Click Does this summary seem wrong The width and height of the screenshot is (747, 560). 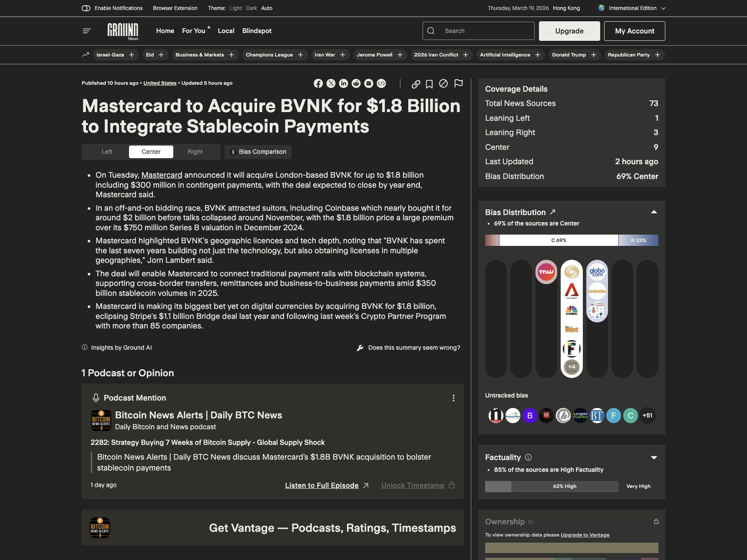click(408, 348)
